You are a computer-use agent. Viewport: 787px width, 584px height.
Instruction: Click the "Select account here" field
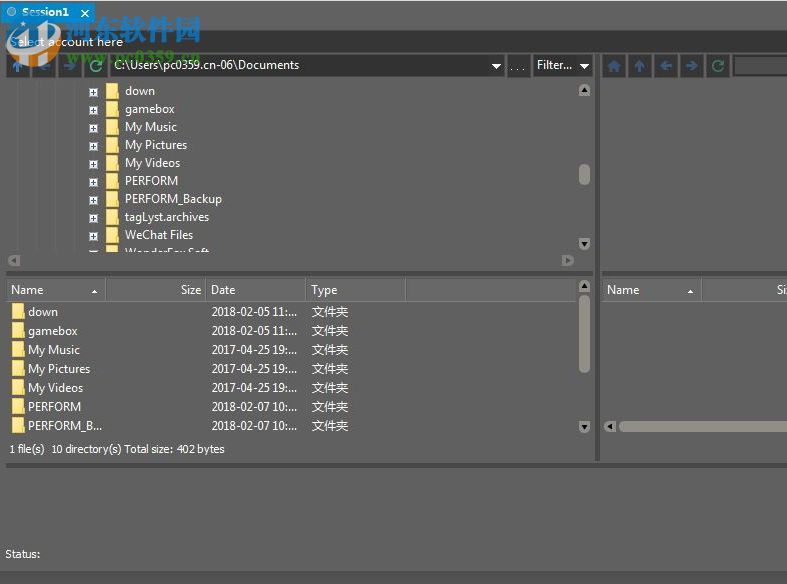click(397, 42)
